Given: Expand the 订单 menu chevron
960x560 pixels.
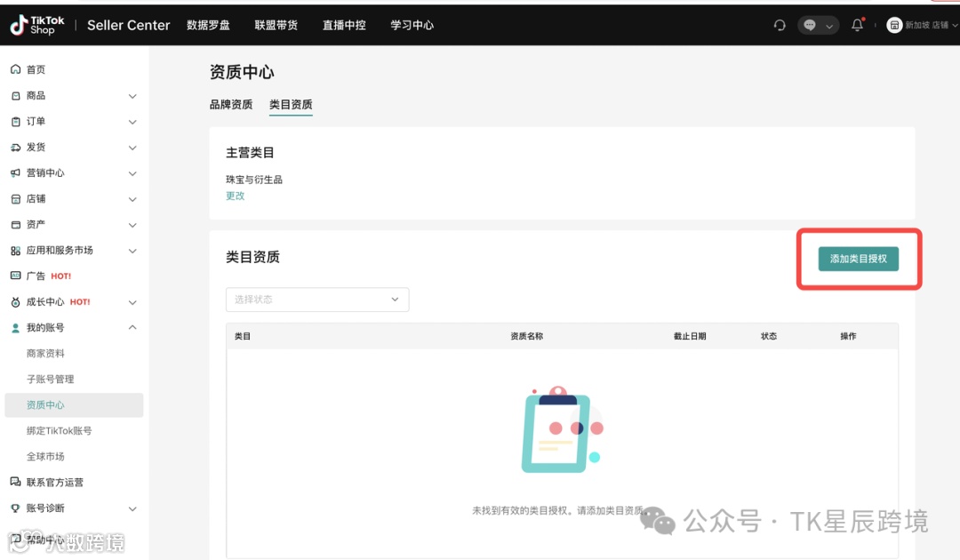Looking at the screenshot, I should click(x=132, y=122).
